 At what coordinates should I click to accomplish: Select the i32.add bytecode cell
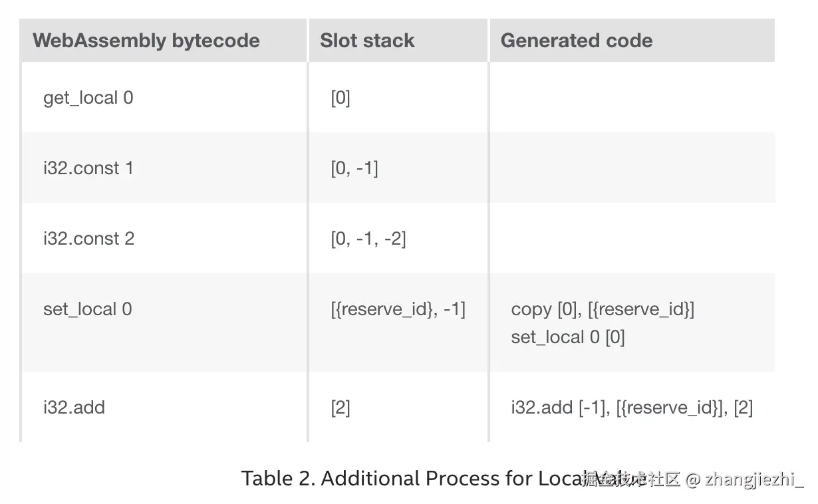(x=163, y=407)
